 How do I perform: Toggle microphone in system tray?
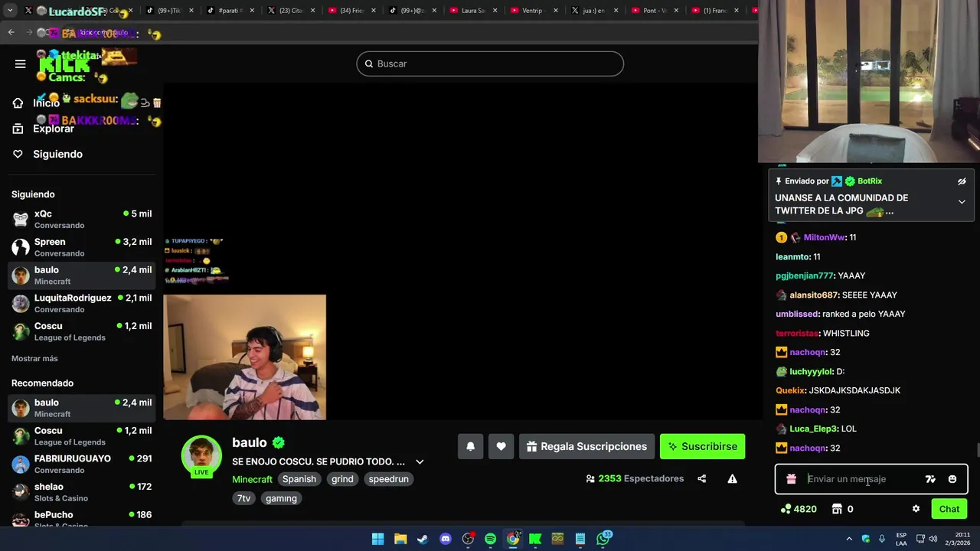pyautogui.click(x=882, y=539)
